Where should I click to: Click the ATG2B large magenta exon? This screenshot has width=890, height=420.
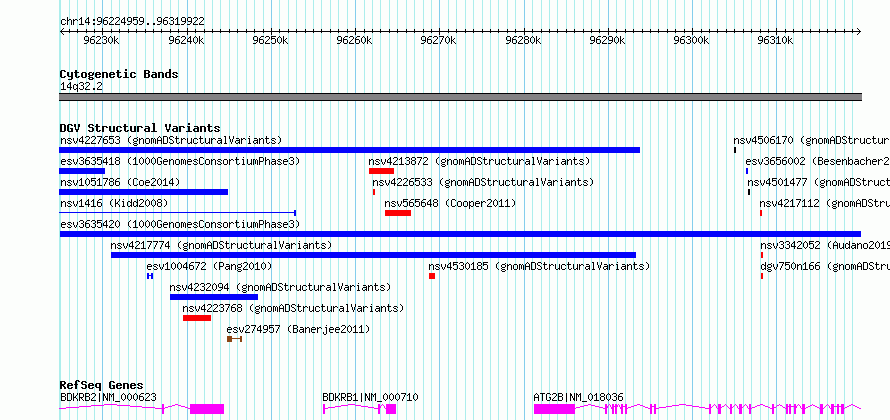point(555,409)
